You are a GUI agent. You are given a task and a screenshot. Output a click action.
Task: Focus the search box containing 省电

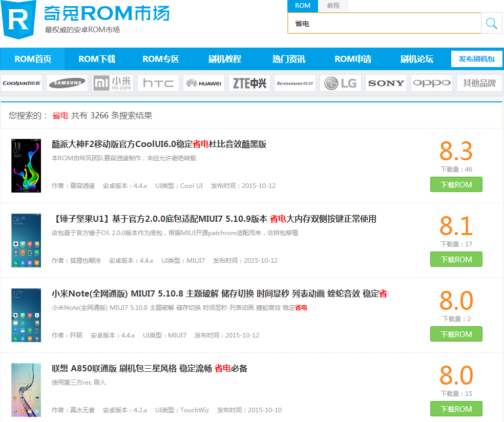click(385, 23)
